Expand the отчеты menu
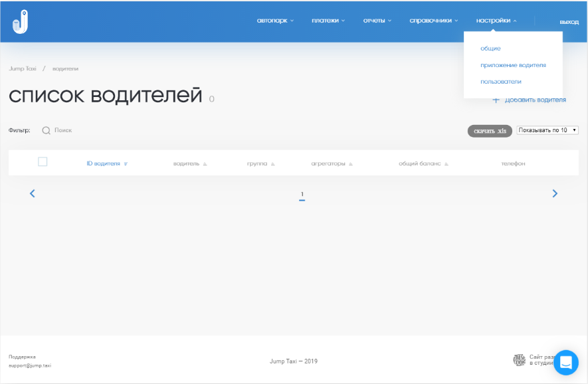This screenshot has width=588, height=384. (x=377, y=21)
